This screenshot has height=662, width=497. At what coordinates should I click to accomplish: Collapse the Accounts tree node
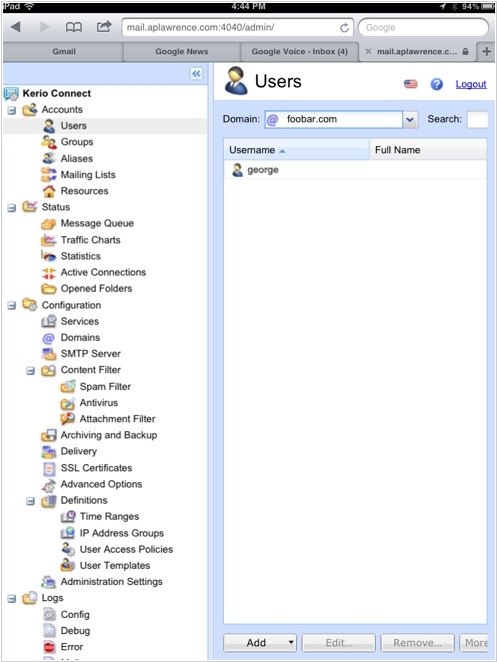point(12,111)
